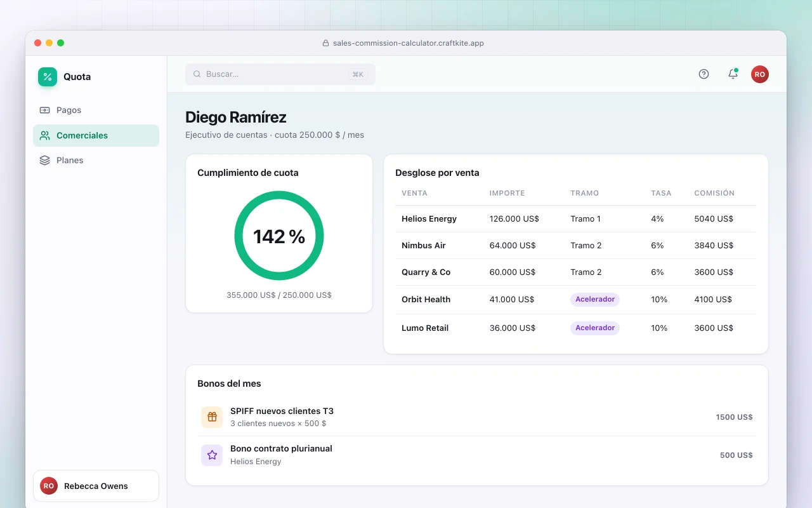Image resolution: width=812 pixels, height=508 pixels.
Task: Click the lock icon in the address bar
Action: [326, 43]
